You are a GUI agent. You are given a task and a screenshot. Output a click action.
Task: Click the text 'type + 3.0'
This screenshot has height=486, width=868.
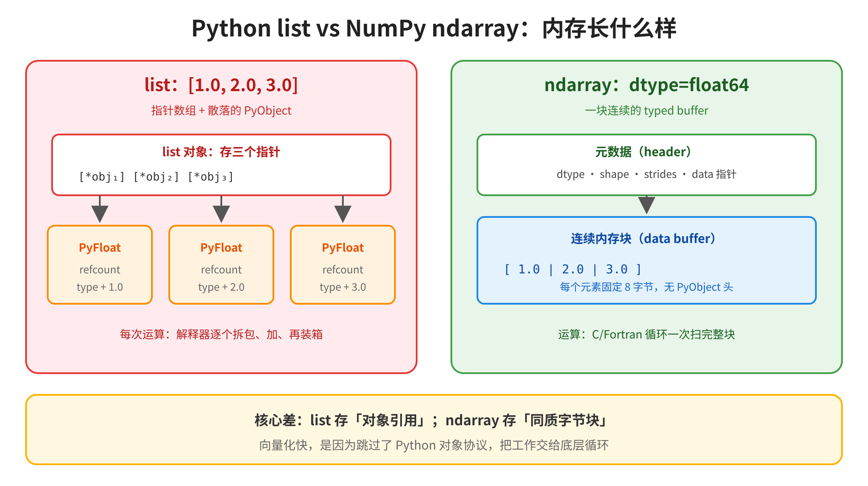[343, 287]
